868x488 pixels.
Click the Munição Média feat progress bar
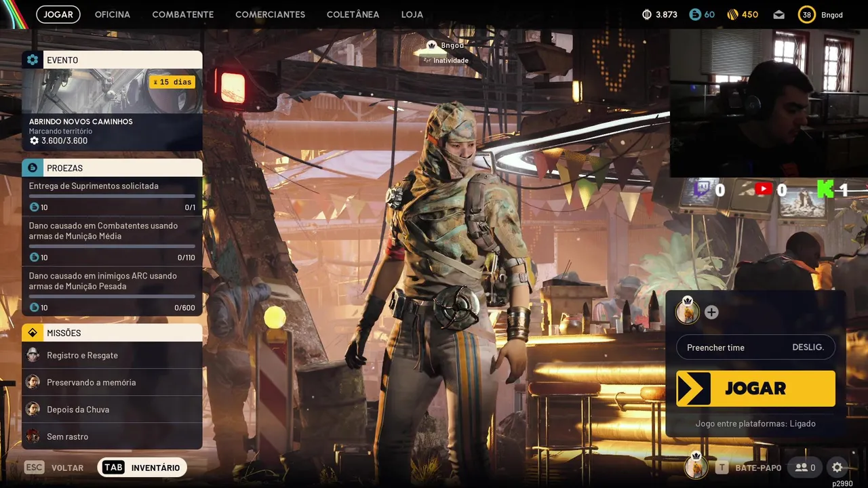tap(112, 246)
